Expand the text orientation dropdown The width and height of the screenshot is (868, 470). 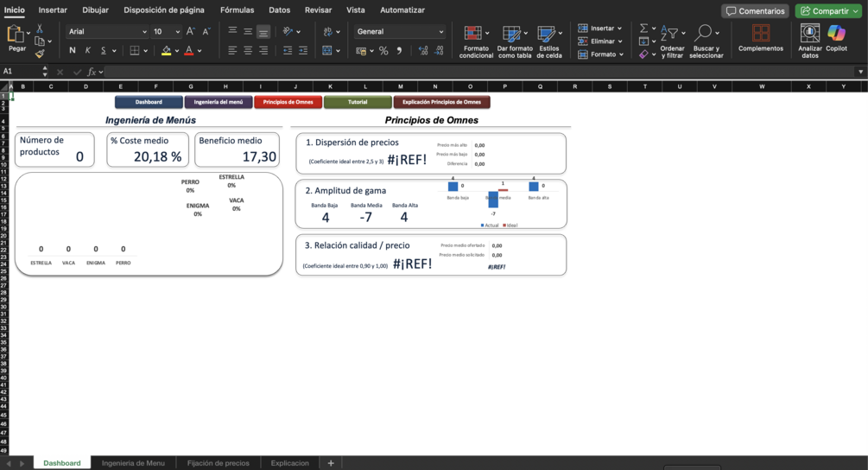[x=298, y=32]
